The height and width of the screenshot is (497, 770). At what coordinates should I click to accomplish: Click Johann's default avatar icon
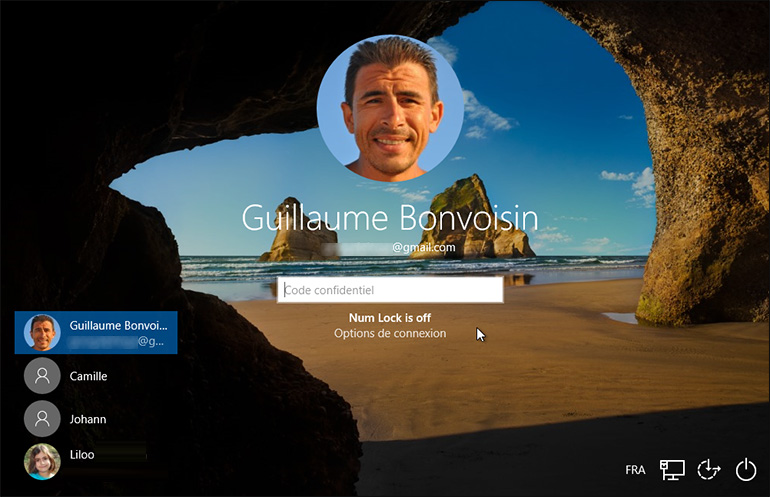[42, 419]
